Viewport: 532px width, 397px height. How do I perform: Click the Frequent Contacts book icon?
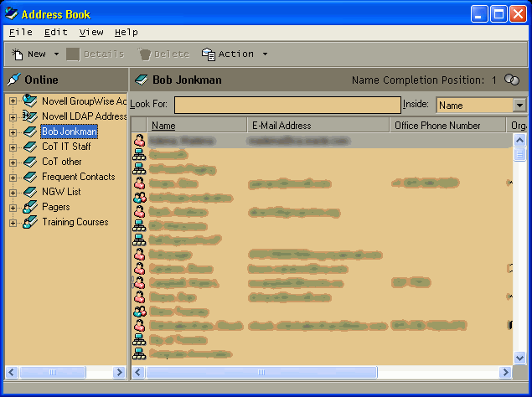30,177
